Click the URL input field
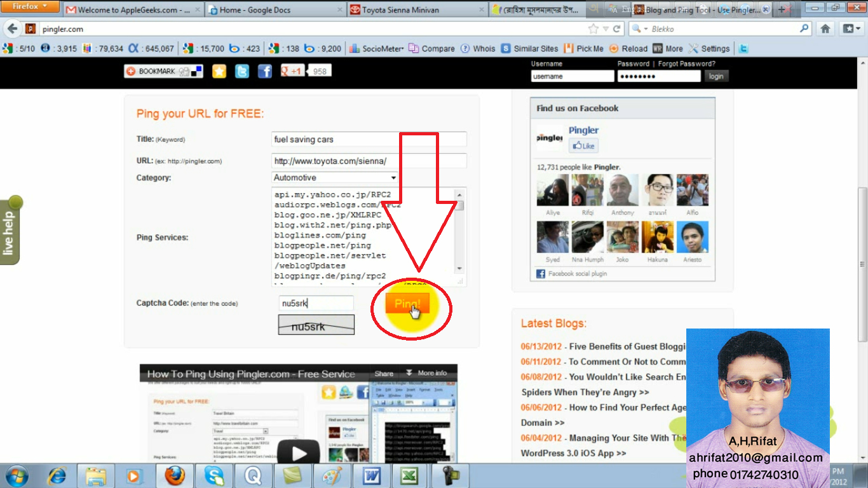Screen dimensions: 868x488 tap(369, 161)
